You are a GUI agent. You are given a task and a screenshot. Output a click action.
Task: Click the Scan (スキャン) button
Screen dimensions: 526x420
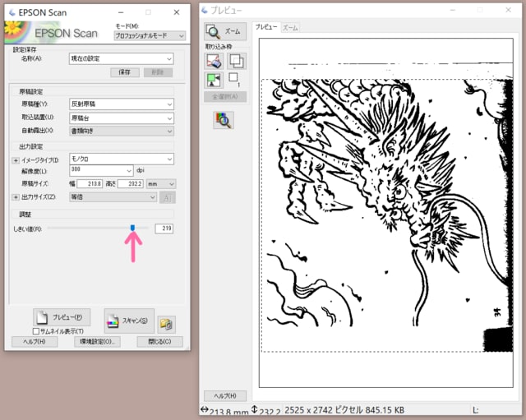coord(129,320)
